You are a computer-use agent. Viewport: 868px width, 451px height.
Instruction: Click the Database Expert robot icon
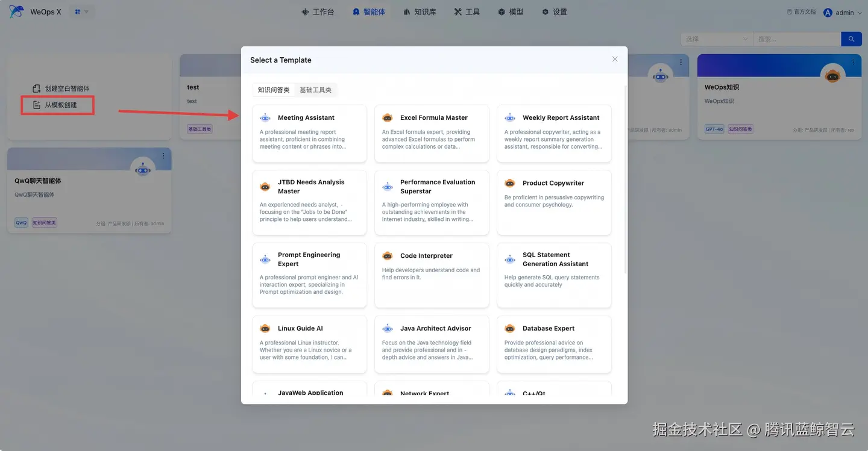(x=509, y=328)
